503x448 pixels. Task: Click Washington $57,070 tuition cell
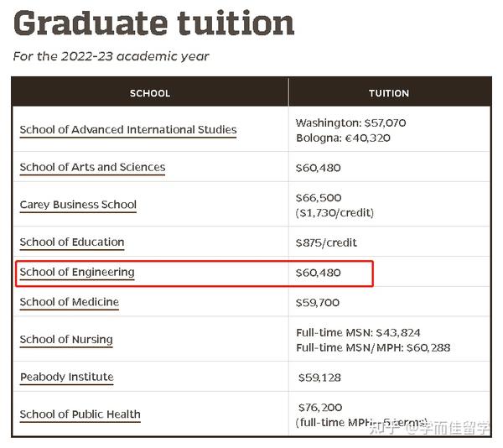pyautogui.click(x=351, y=122)
